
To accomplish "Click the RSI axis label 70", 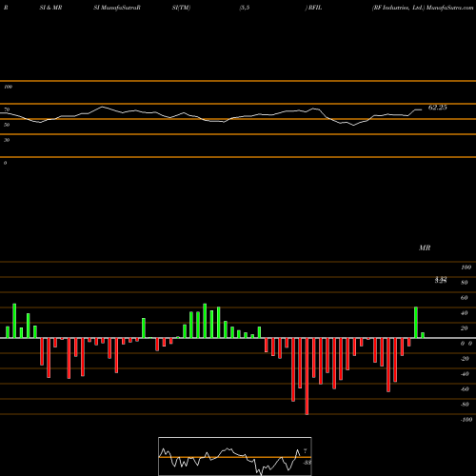I will pyautogui.click(x=7, y=109).
